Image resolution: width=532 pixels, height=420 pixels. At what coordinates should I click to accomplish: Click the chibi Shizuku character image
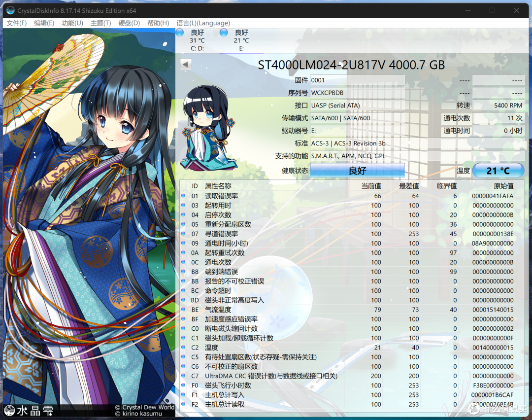tap(208, 128)
